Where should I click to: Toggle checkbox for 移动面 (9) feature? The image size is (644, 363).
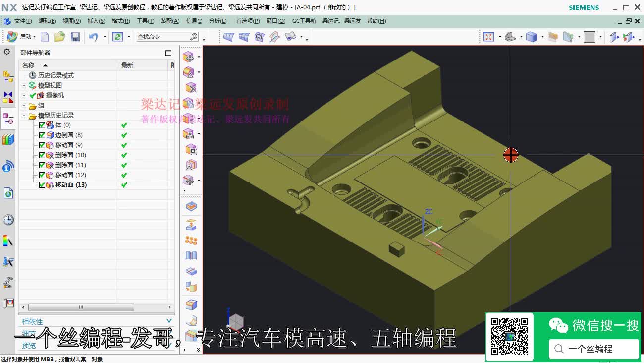click(x=42, y=145)
